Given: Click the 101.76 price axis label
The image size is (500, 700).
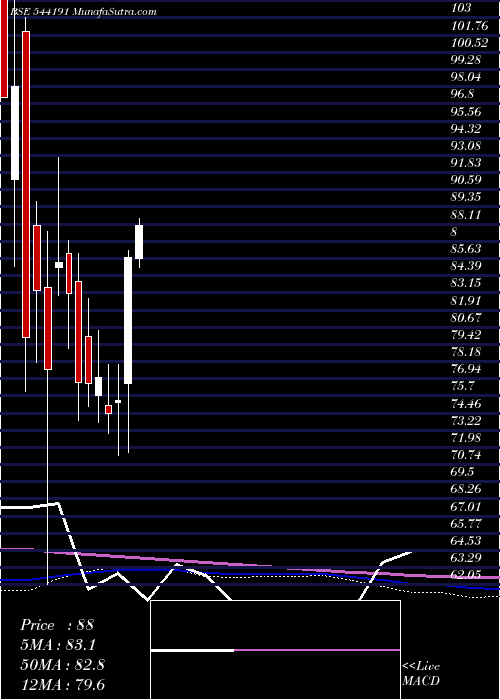Looking at the screenshot, I should point(470,25).
